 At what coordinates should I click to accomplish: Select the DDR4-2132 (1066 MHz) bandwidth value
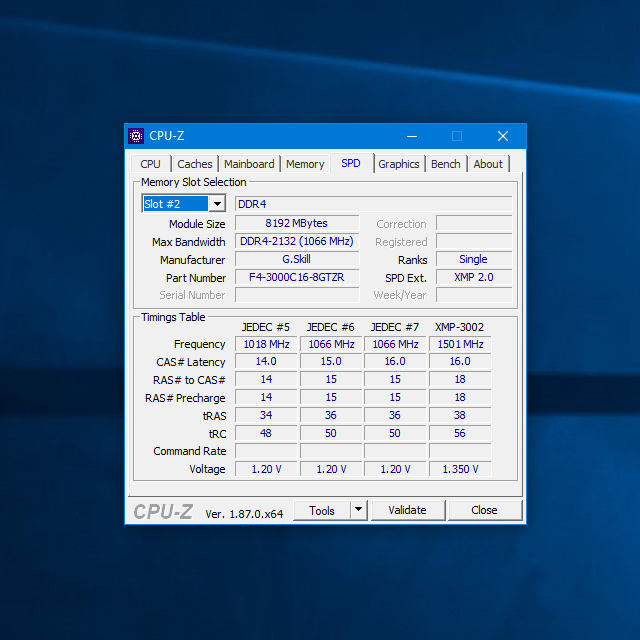(297, 241)
